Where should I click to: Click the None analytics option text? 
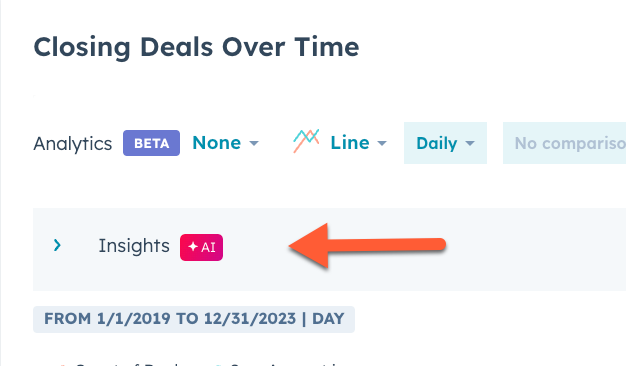[x=217, y=143]
